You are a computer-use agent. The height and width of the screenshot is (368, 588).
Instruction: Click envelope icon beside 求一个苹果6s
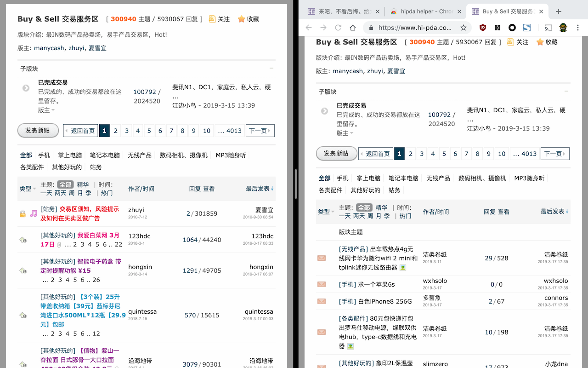pos(322,284)
